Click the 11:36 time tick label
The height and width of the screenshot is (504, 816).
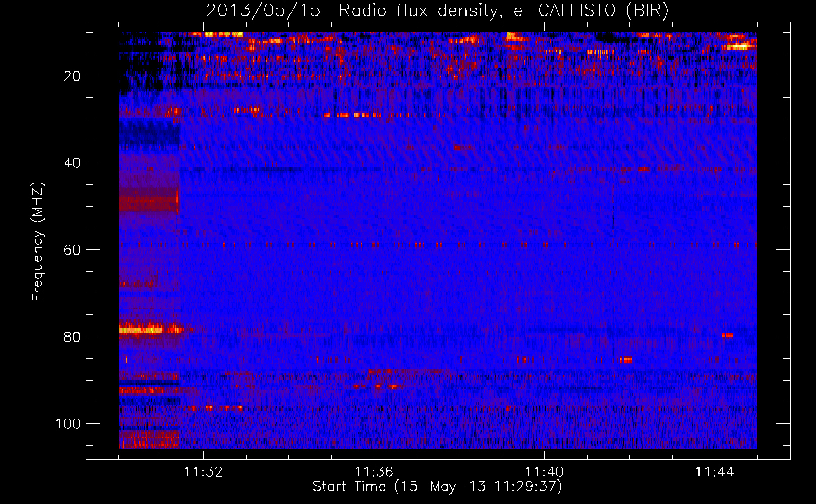click(x=374, y=472)
